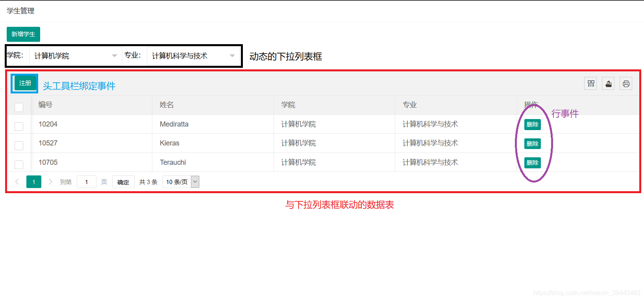Open the column filter icon in table toolbar
The height and width of the screenshot is (300, 644).
(590, 84)
